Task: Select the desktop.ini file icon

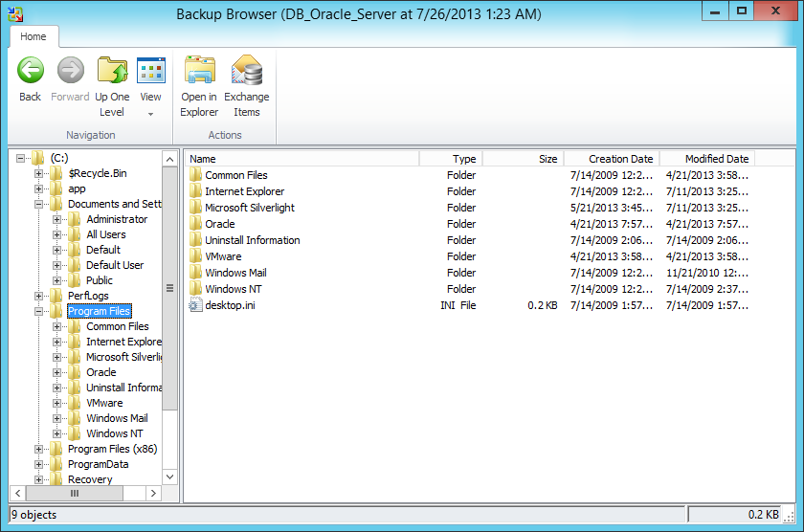Action: coord(195,305)
